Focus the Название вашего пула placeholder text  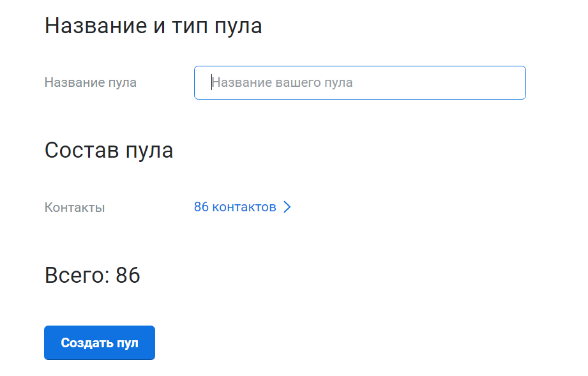pos(282,82)
